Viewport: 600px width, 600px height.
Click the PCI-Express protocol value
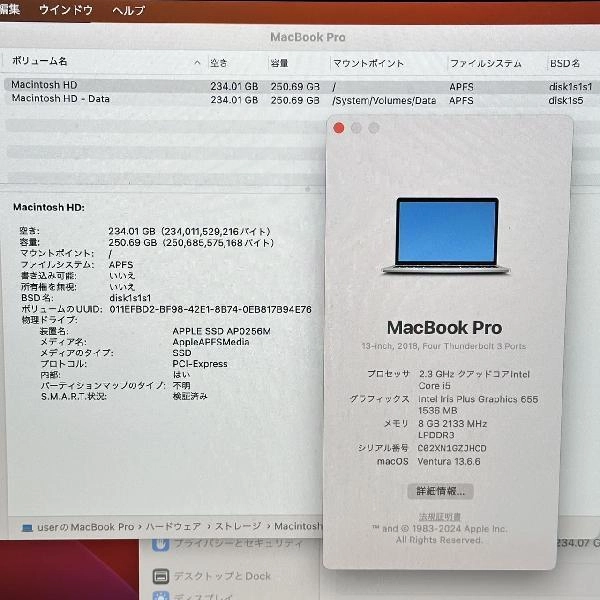[x=200, y=364]
